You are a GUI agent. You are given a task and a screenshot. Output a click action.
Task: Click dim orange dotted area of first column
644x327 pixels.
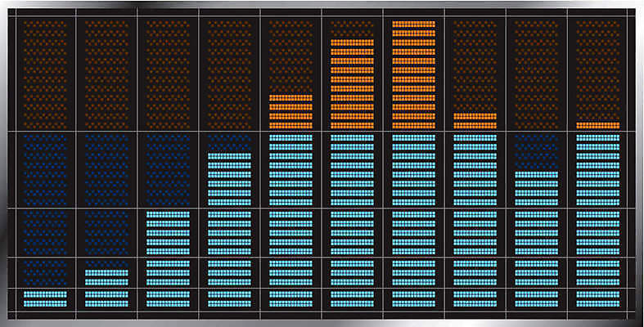[45, 74]
